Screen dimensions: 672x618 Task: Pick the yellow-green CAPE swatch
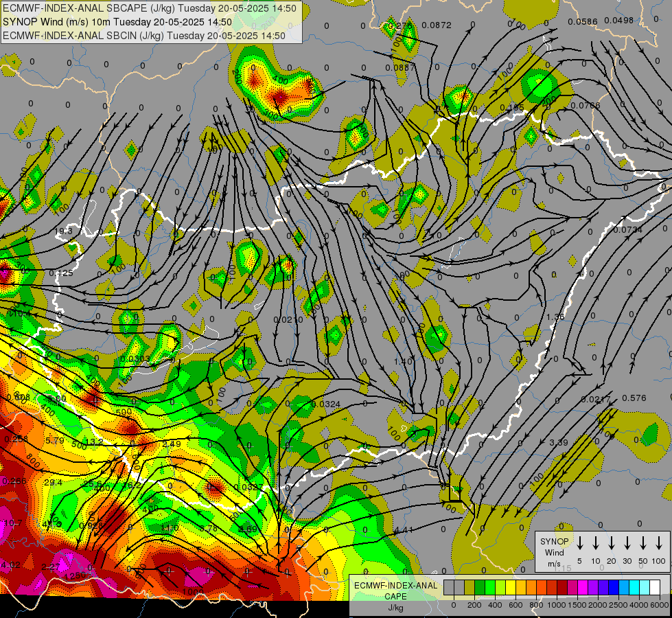pyautogui.click(x=500, y=587)
